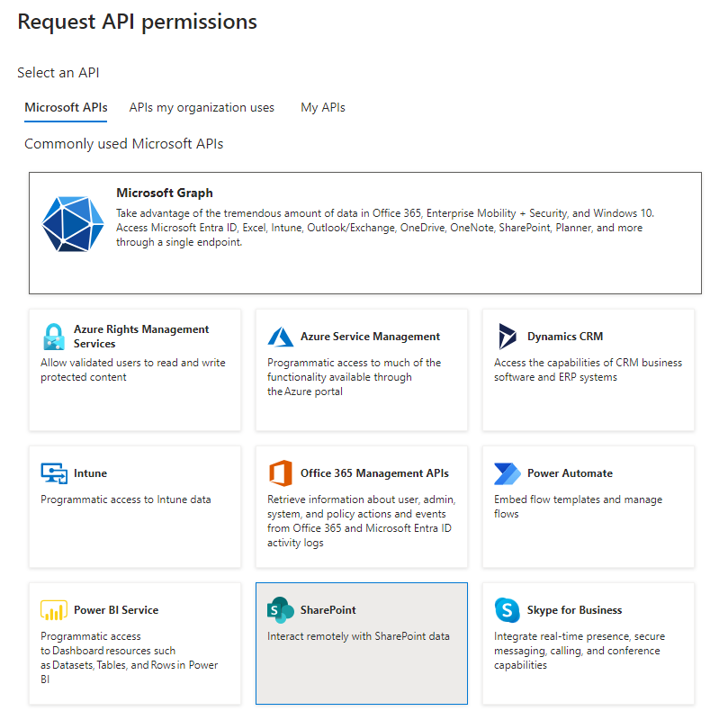Switch to the Microsoft APIs tab
728x711 pixels.
coord(65,107)
